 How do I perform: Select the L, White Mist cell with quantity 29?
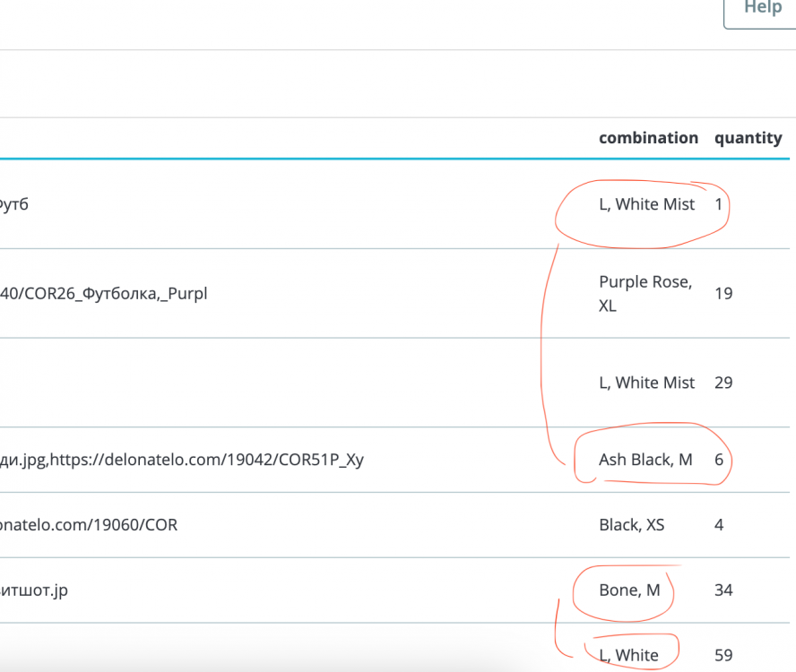coord(646,383)
